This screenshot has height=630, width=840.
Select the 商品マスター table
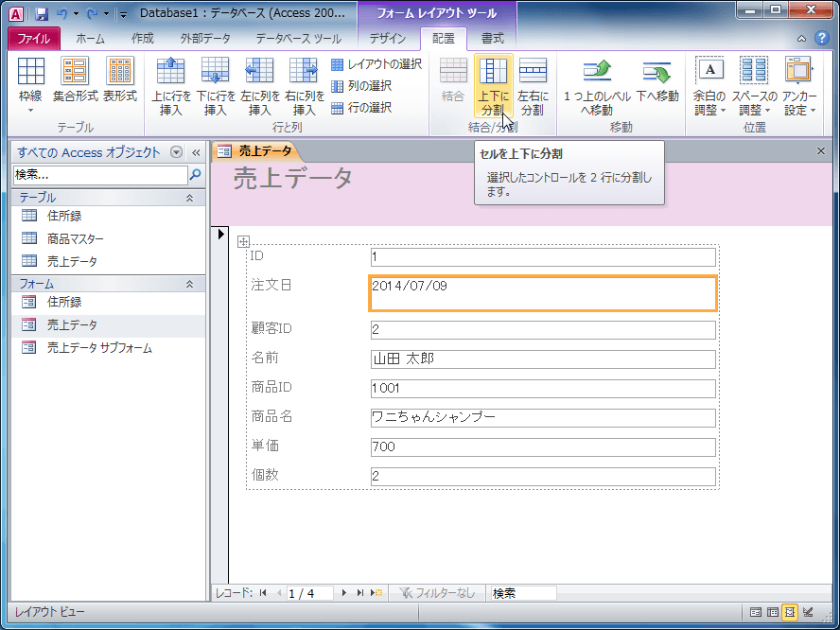click(x=108, y=238)
